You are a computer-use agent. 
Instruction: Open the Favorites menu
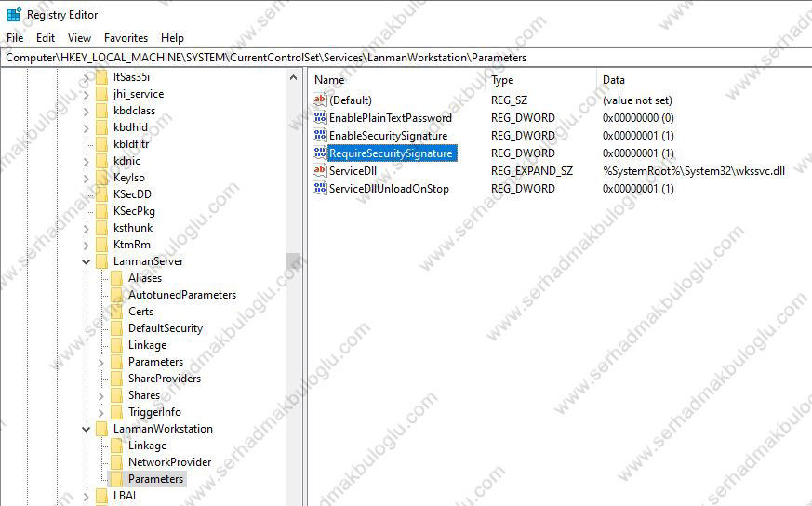126,38
